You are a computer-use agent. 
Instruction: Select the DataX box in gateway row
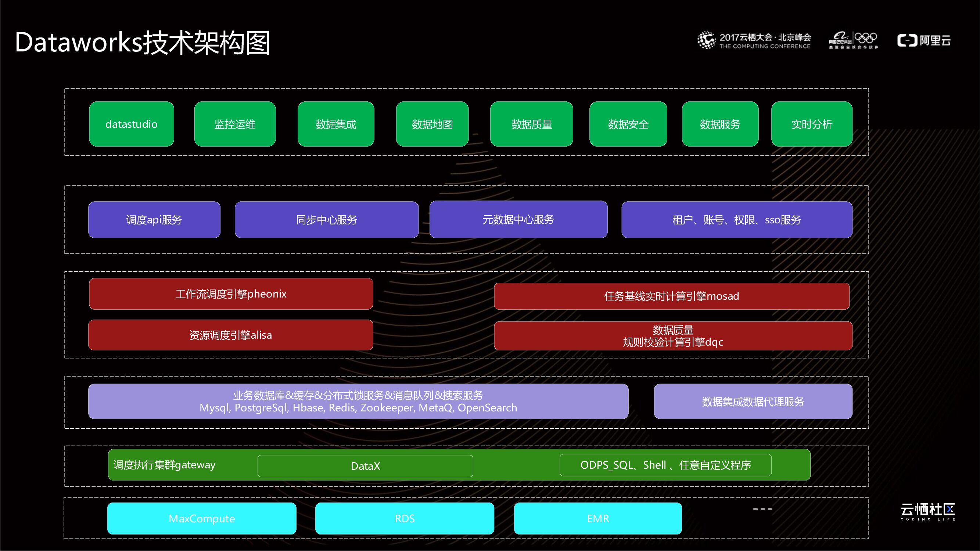pyautogui.click(x=365, y=466)
